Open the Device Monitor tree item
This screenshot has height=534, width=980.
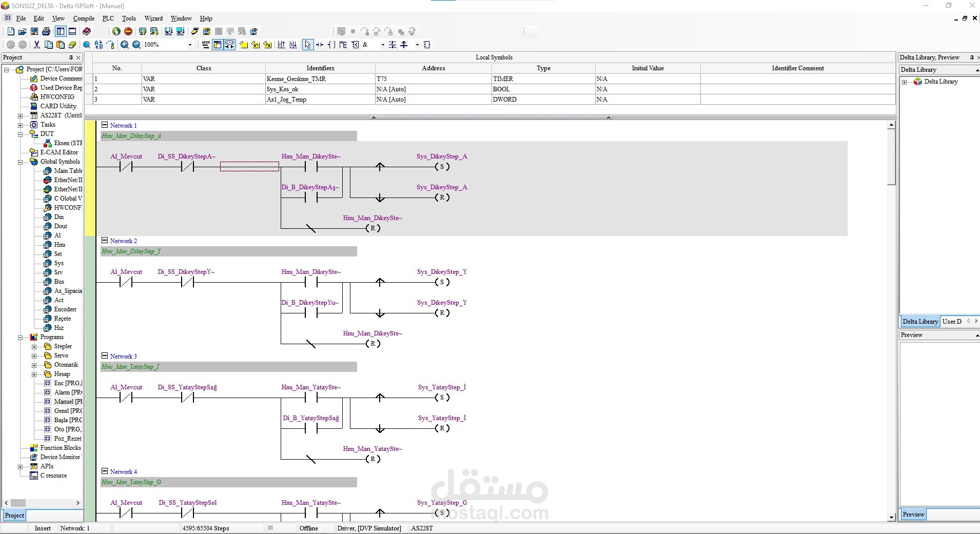[x=60, y=457]
